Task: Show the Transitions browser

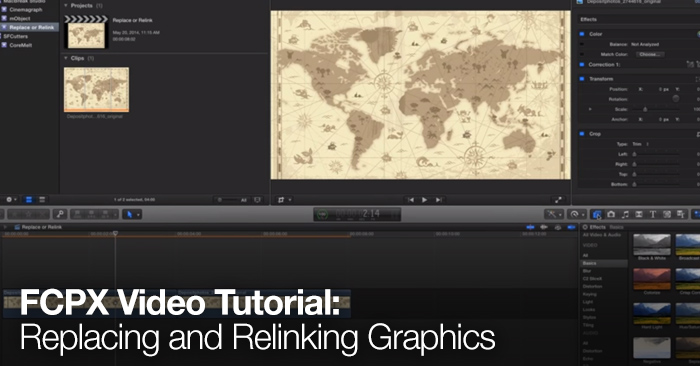Action: 639,214
